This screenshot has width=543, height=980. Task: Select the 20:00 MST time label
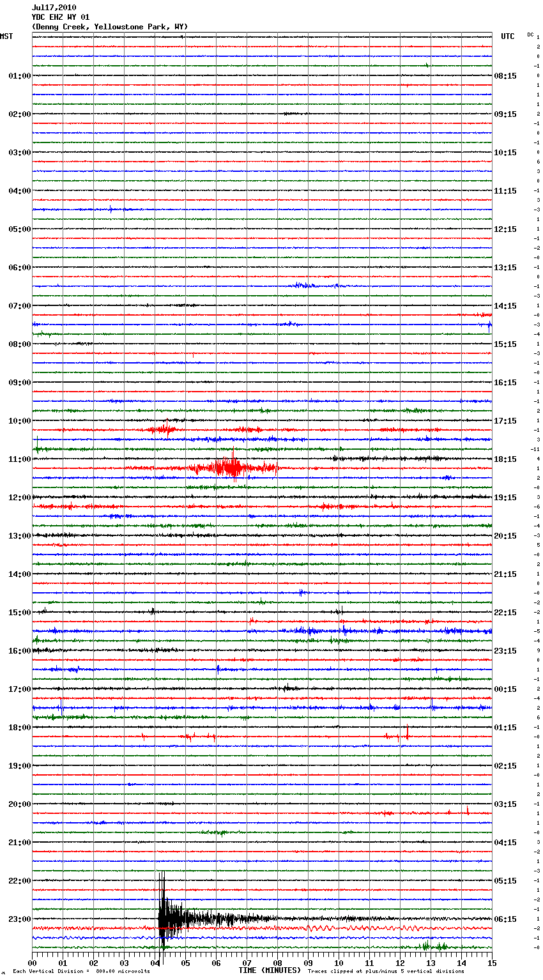[20, 804]
